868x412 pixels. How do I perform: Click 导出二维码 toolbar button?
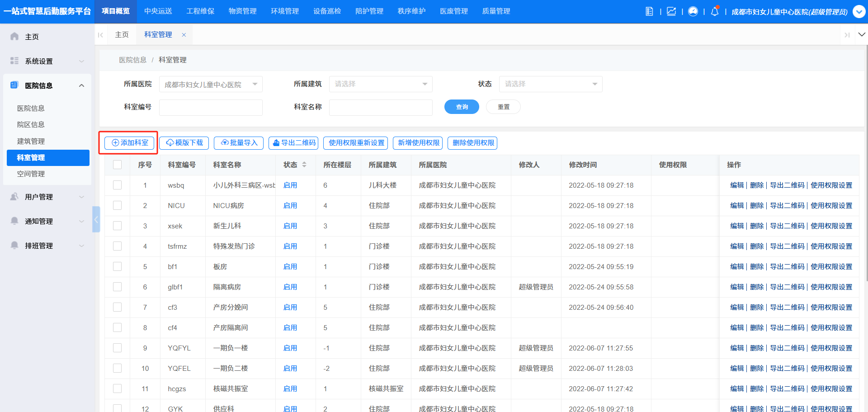(x=293, y=143)
